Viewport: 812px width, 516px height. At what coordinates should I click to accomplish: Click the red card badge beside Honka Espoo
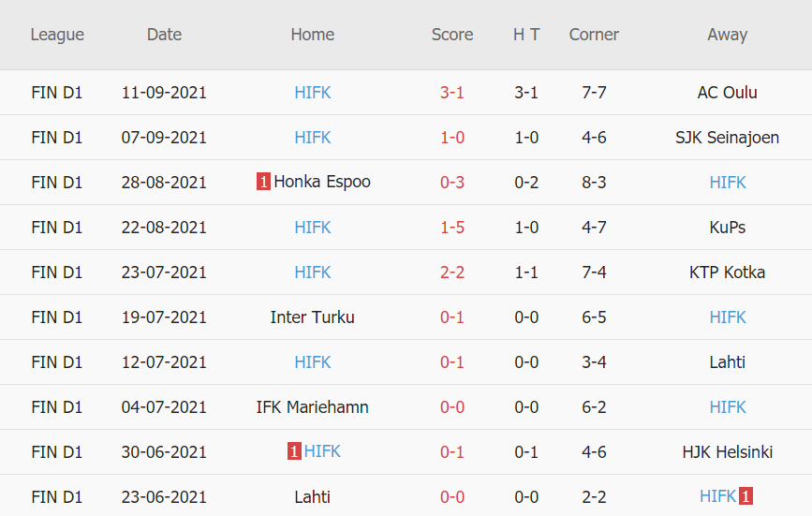click(263, 182)
